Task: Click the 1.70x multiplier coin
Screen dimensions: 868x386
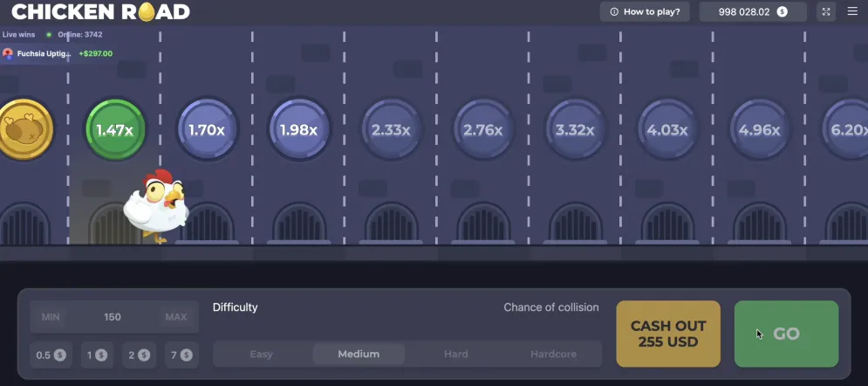Action: (x=207, y=129)
